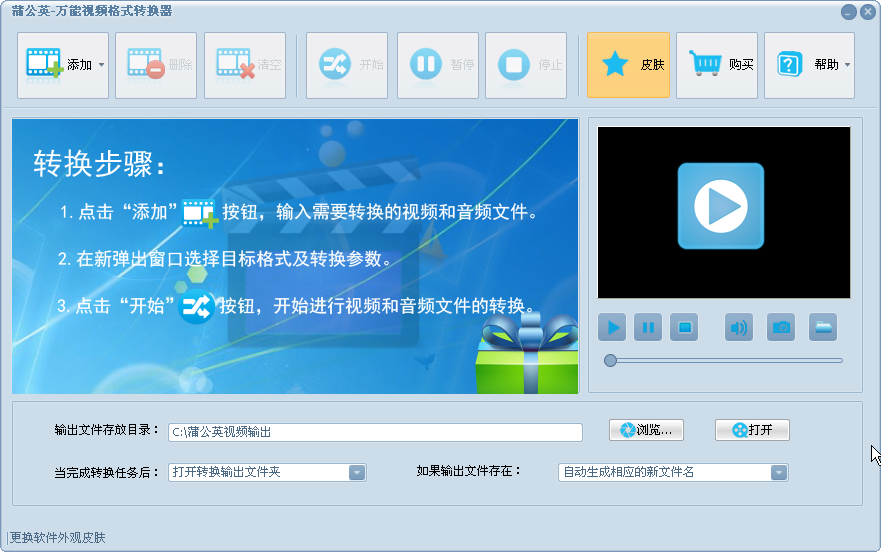Start conversion with the 开始 button
This screenshot has width=881, height=552.
[x=347, y=65]
